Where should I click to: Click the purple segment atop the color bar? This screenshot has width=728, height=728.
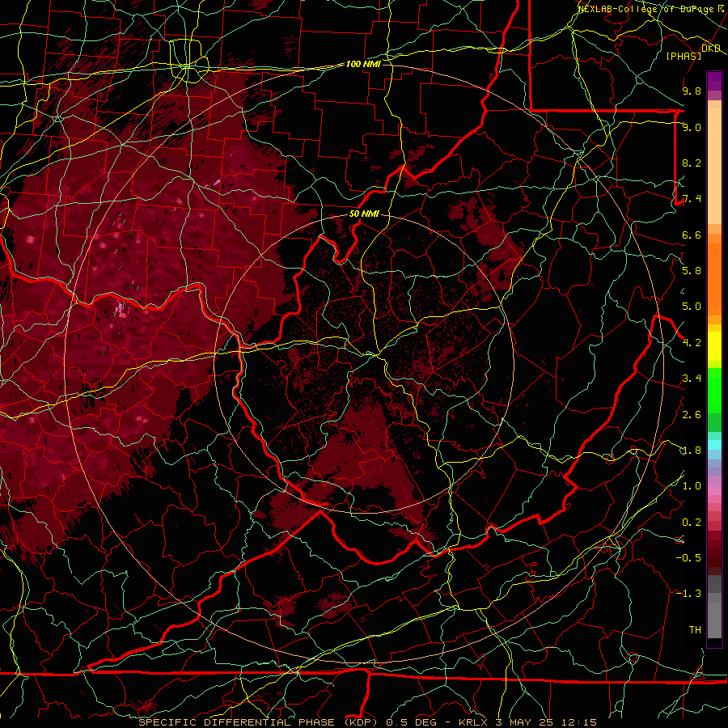[714, 81]
